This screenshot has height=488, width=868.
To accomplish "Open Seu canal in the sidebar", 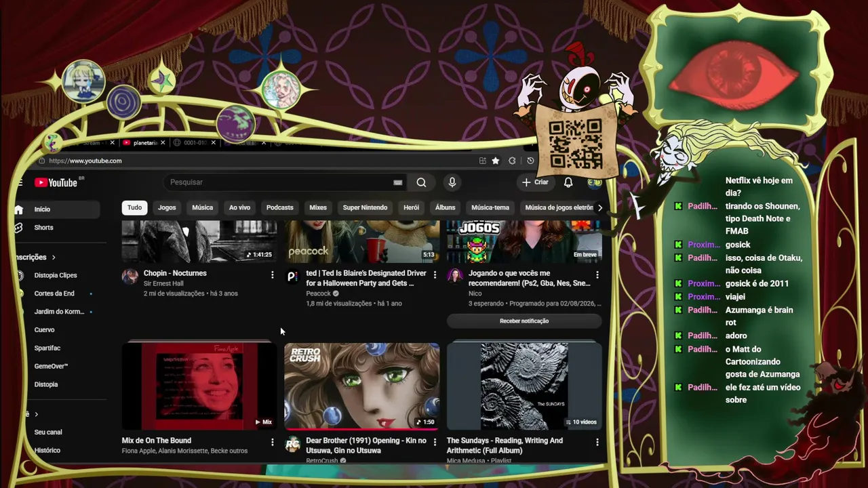I will coord(48,432).
